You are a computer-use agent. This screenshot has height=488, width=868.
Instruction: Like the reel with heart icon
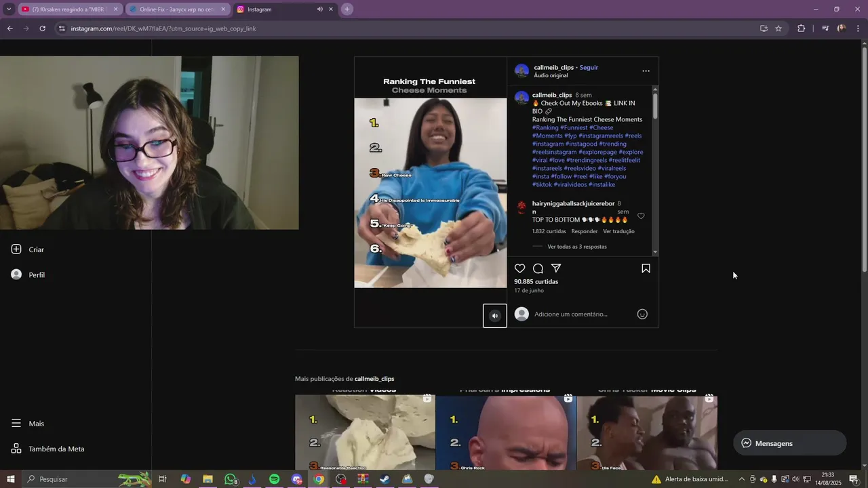[x=520, y=268]
